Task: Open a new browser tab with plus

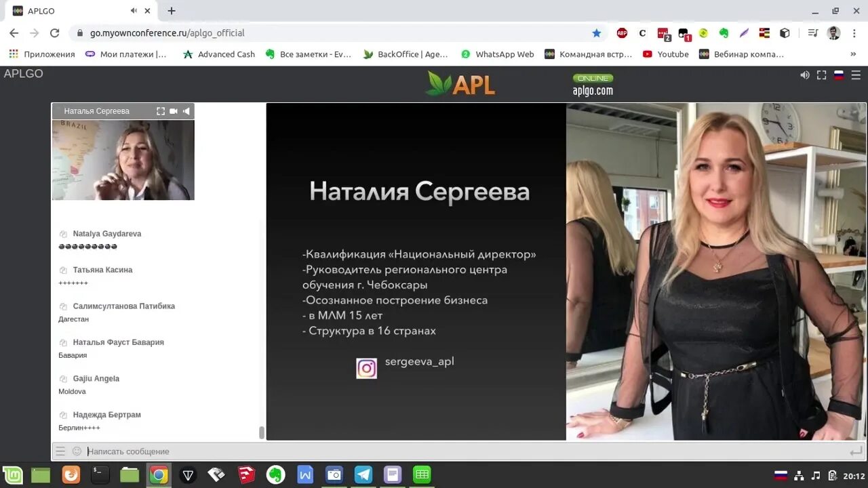Action: (x=172, y=11)
